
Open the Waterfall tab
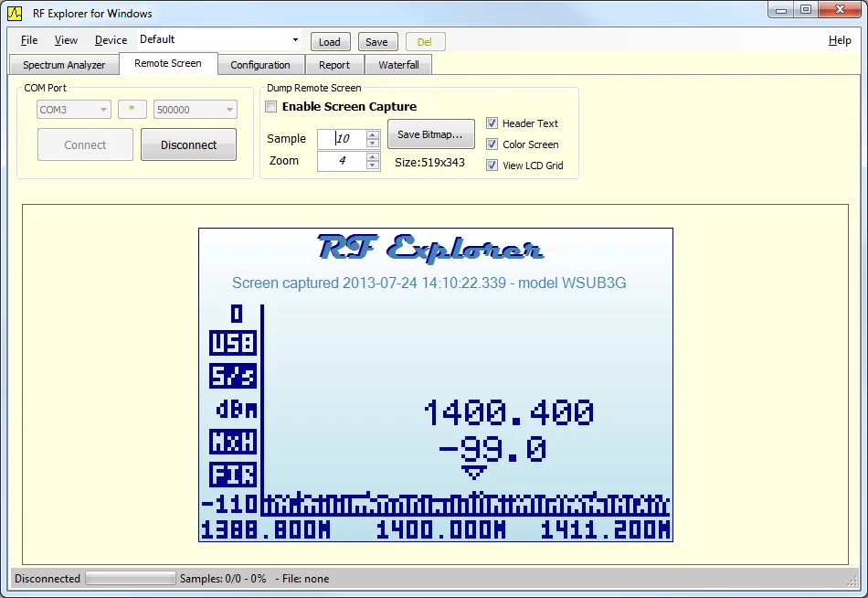(x=398, y=65)
